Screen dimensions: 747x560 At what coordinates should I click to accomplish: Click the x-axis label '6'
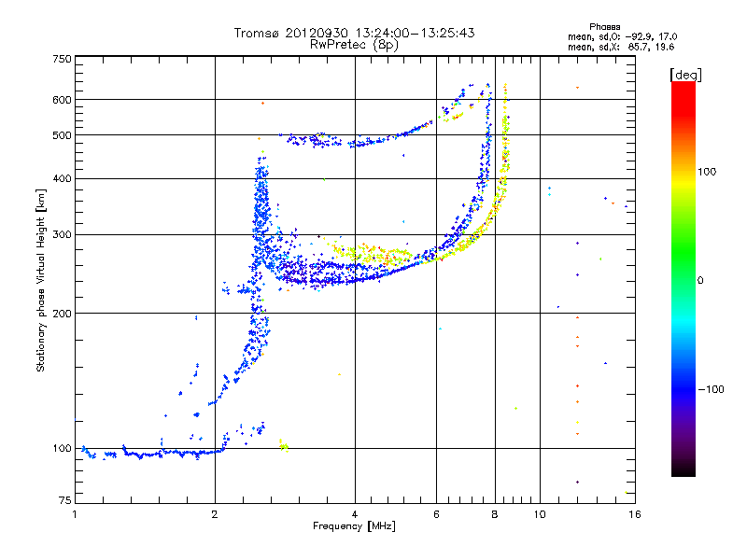(x=436, y=514)
